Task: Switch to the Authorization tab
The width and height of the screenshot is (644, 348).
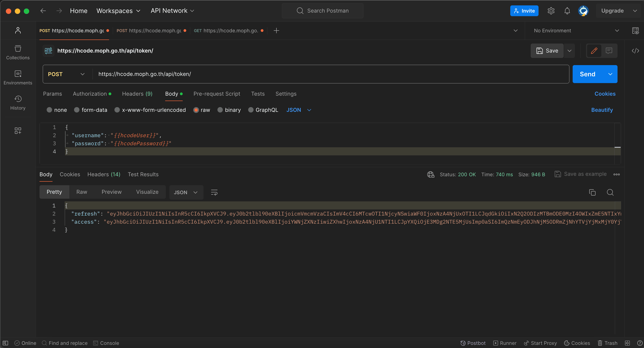Action: click(90, 94)
